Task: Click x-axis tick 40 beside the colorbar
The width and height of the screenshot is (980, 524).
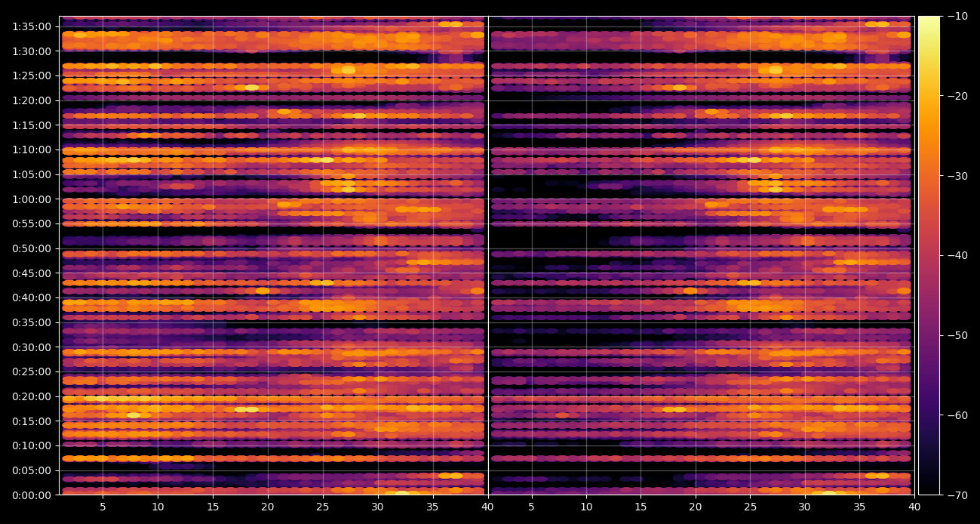Action: pyautogui.click(x=914, y=507)
